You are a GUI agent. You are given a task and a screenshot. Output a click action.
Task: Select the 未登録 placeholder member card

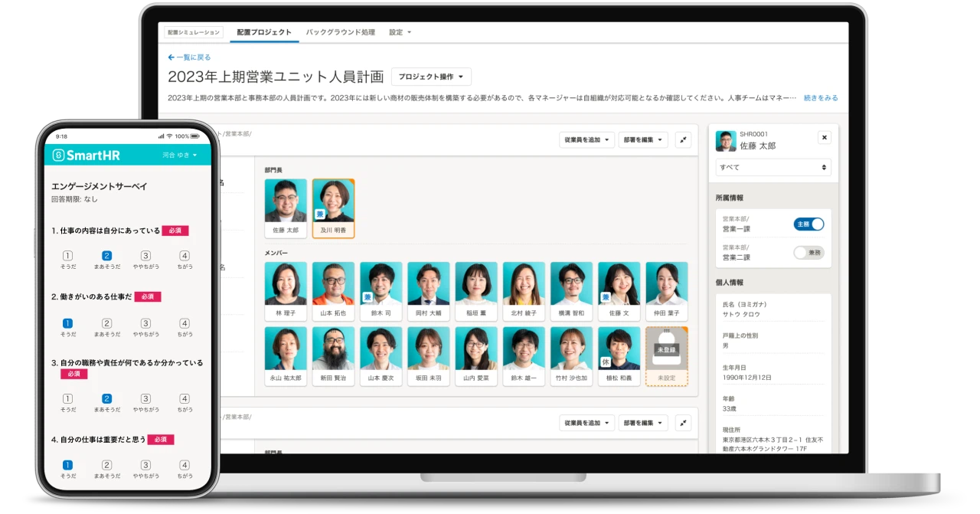point(666,355)
